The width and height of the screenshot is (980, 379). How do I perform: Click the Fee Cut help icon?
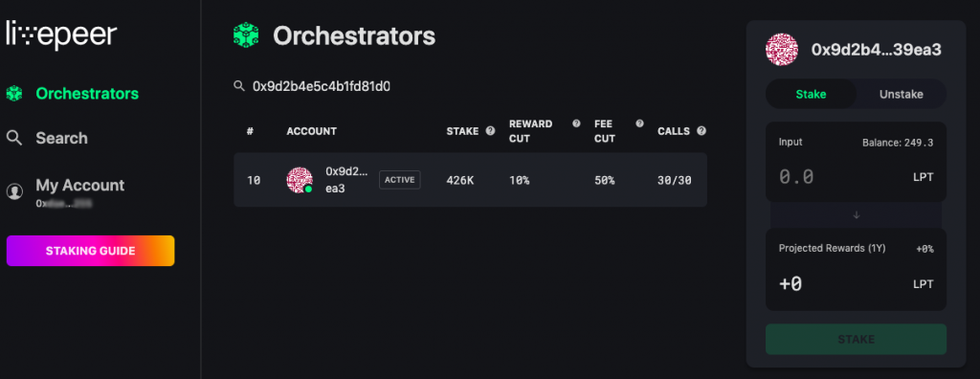pos(639,123)
